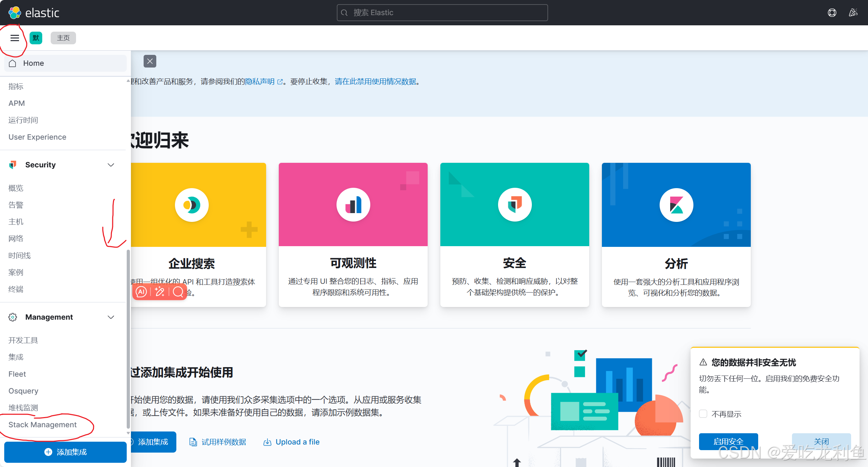Open 堆栈监测 nav item

point(23,408)
